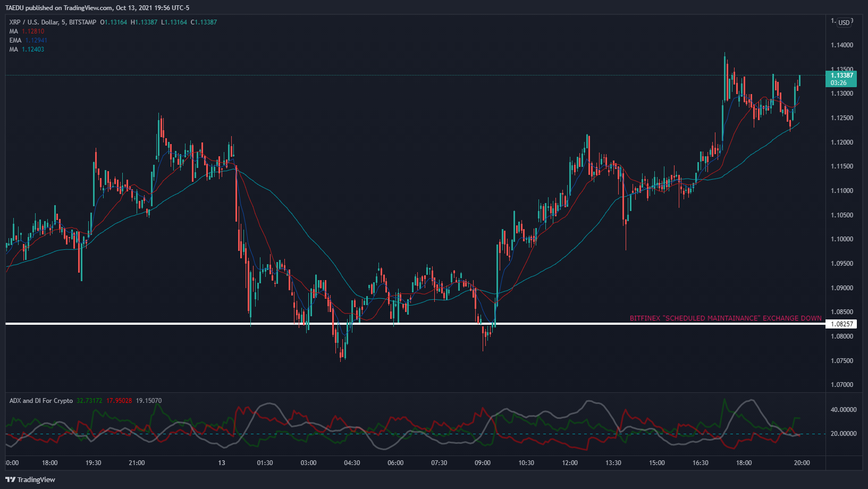
Task: Click the 12:00 time axis label
Action: coord(570,463)
